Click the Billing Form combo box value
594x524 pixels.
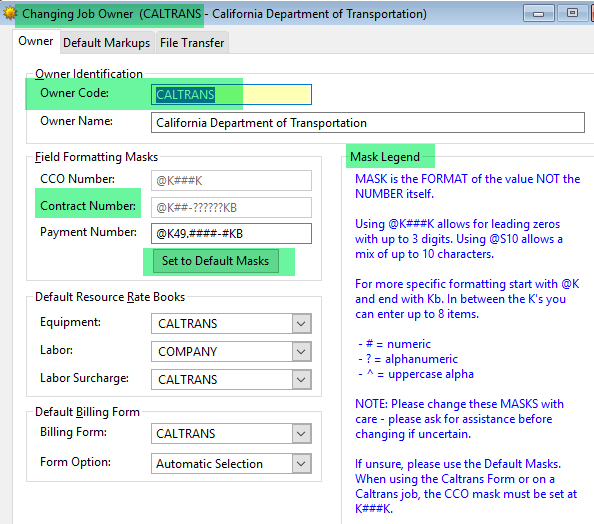pyautogui.click(x=231, y=433)
